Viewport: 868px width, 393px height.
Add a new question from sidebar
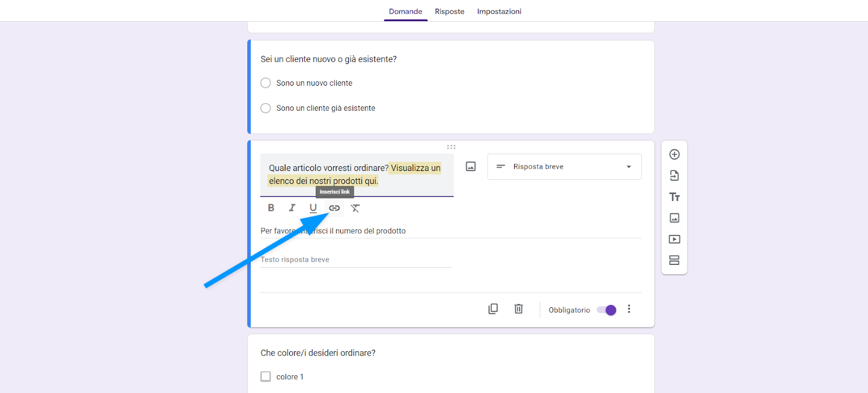pyautogui.click(x=674, y=155)
